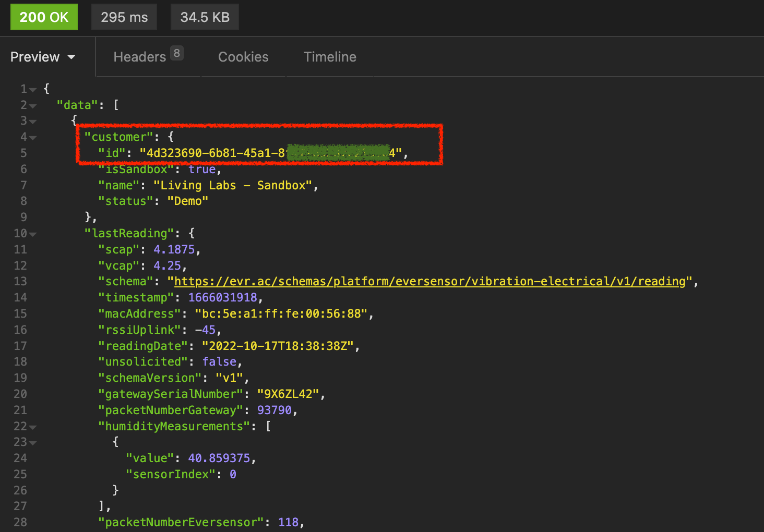Click the Headers count badge showing 8
Image resolution: width=764 pixels, height=532 pixels.
(177, 53)
